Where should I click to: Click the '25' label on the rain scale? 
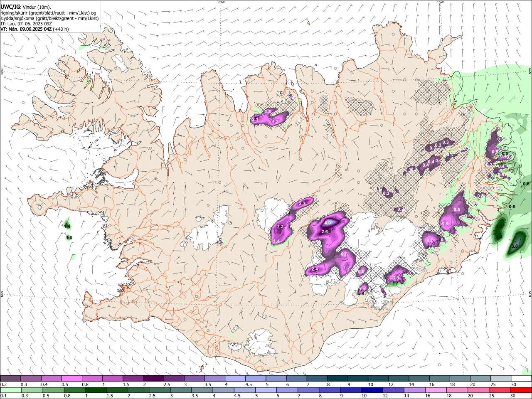tap(492, 396)
